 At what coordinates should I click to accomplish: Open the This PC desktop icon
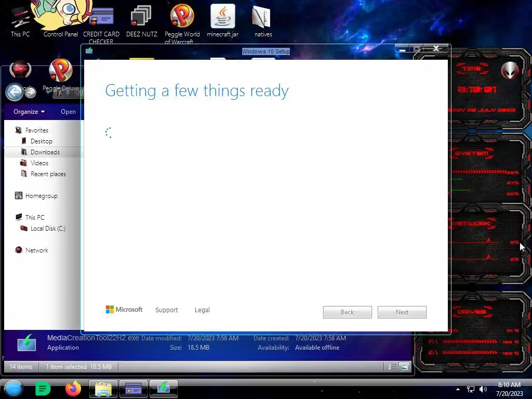pos(20,21)
